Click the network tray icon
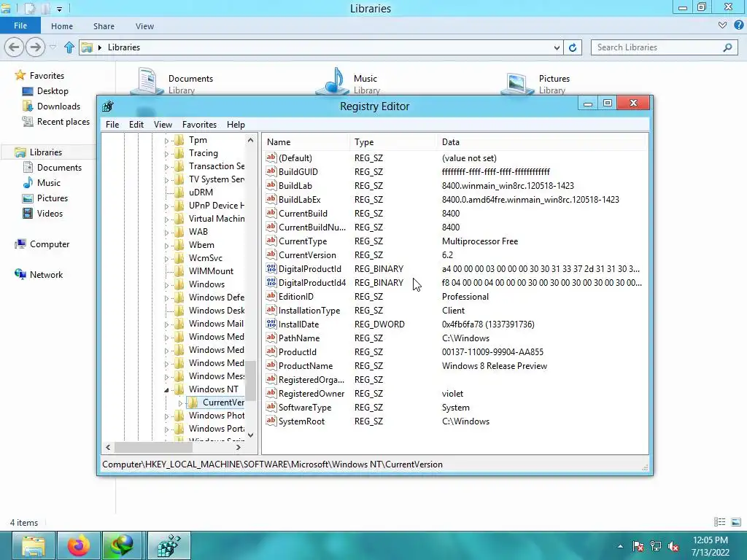 click(x=656, y=546)
